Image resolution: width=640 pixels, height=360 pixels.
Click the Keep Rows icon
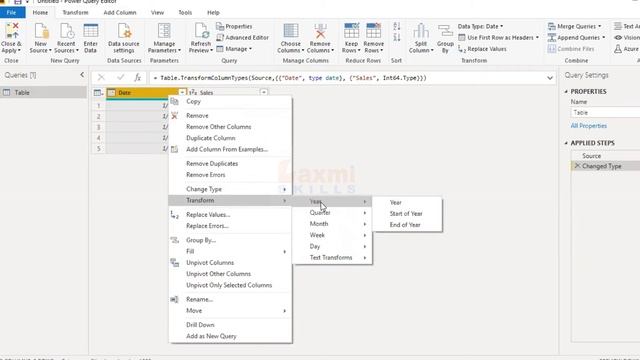coord(351,32)
